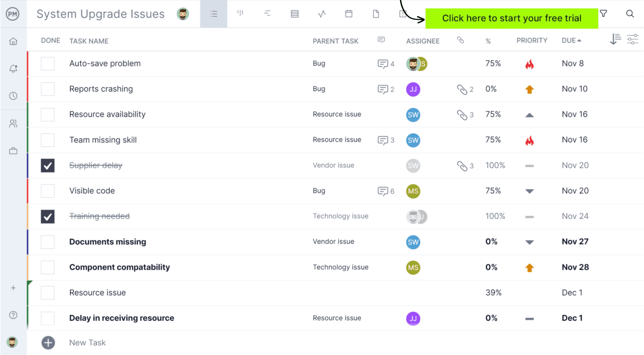
Task: Uncheck the completed Supplier delay task
Action: coord(48,165)
